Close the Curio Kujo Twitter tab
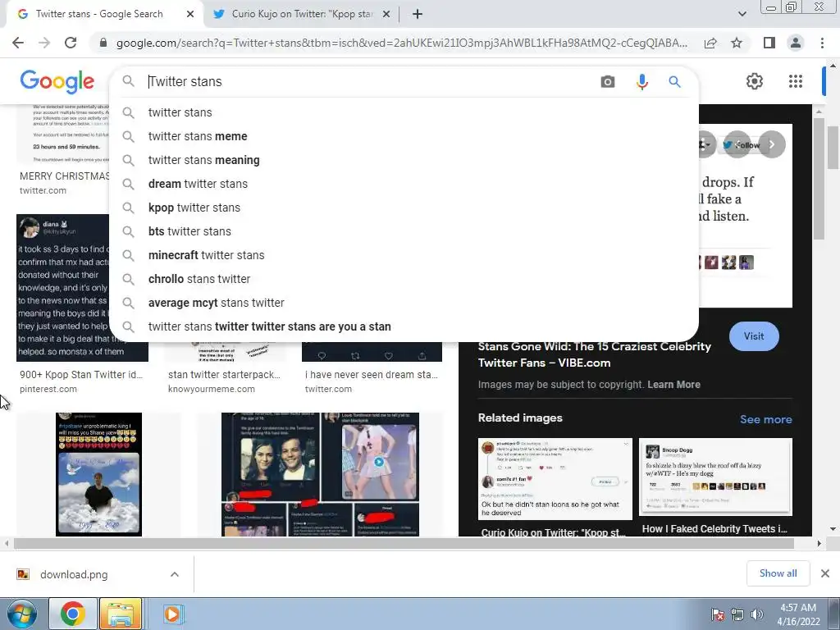 (x=386, y=14)
